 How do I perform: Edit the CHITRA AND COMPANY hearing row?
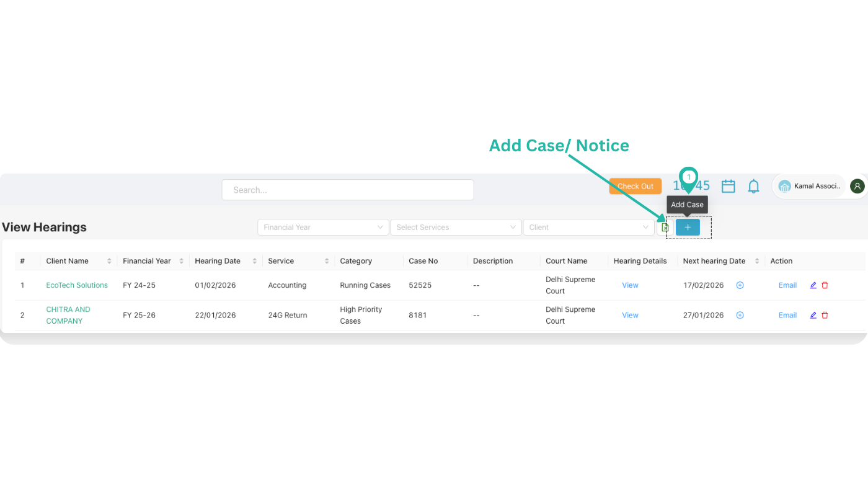[813, 315]
